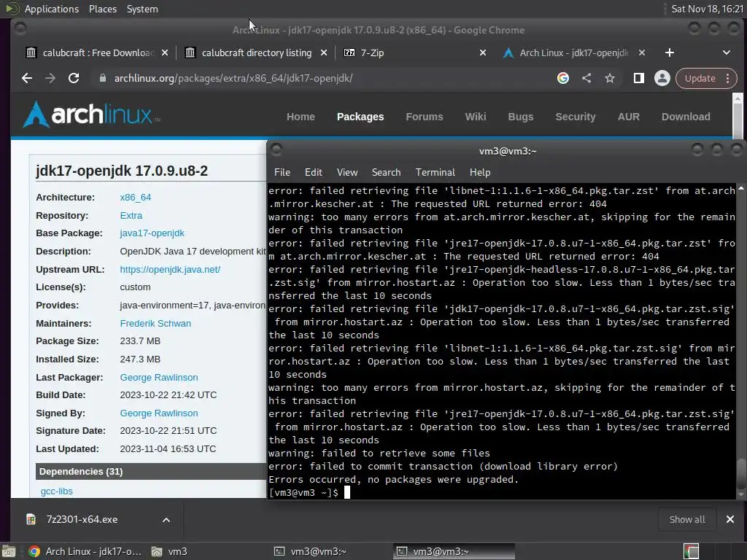
Task: Open terminal Terminal menu
Action: click(435, 172)
